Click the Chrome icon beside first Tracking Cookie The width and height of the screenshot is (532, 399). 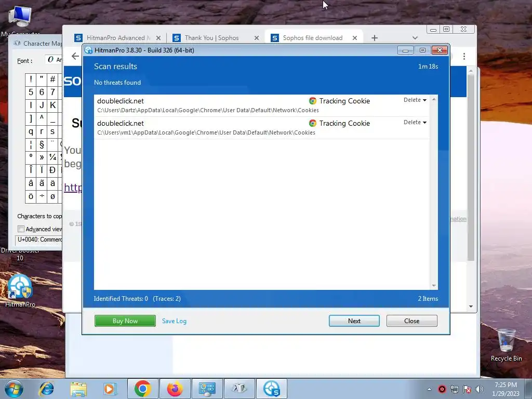click(x=312, y=101)
